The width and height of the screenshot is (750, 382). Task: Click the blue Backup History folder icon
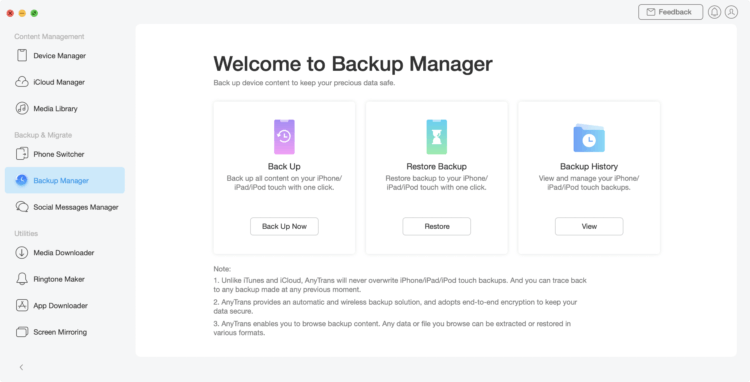589,138
